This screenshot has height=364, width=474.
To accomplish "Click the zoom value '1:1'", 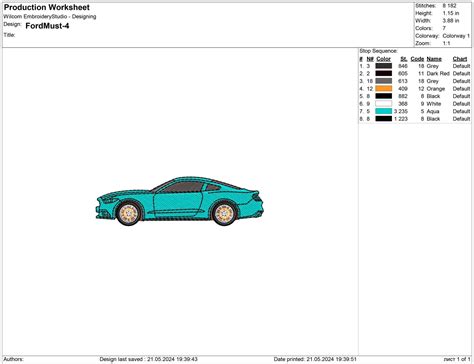I will [x=446, y=43].
